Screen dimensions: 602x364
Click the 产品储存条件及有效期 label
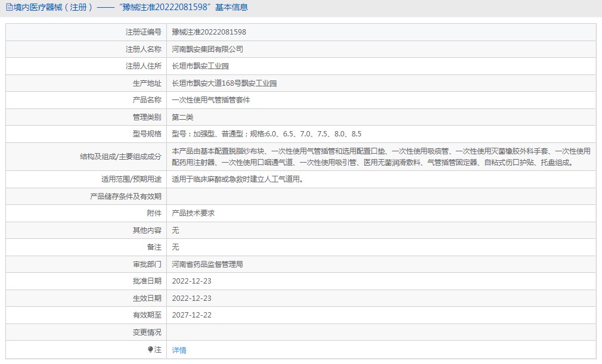pos(126,197)
